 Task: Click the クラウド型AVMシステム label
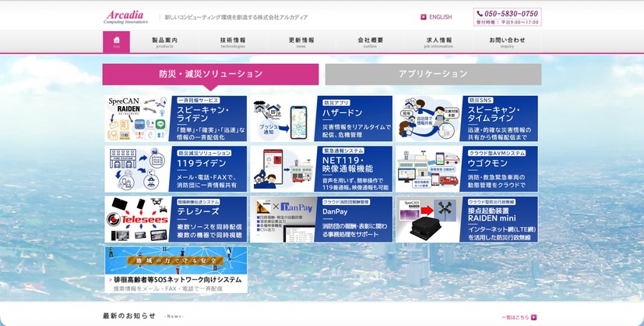[497, 153]
